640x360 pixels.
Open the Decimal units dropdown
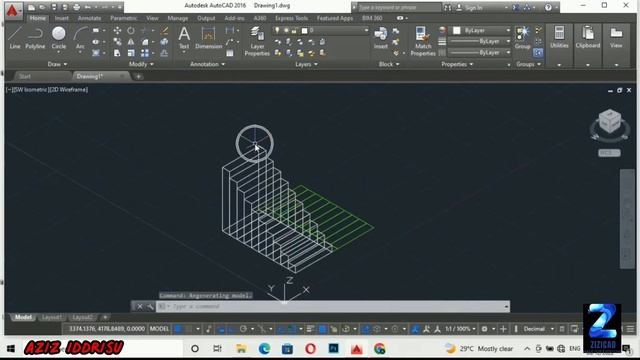tap(538, 329)
